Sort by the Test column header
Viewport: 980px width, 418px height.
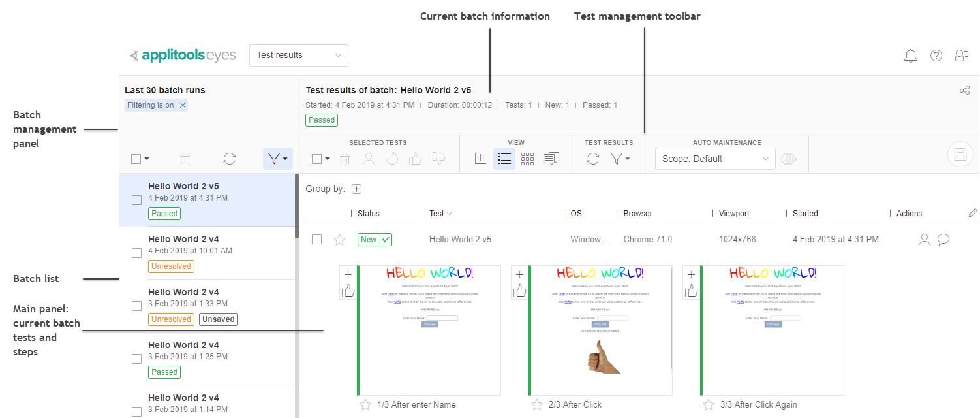[440, 214]
